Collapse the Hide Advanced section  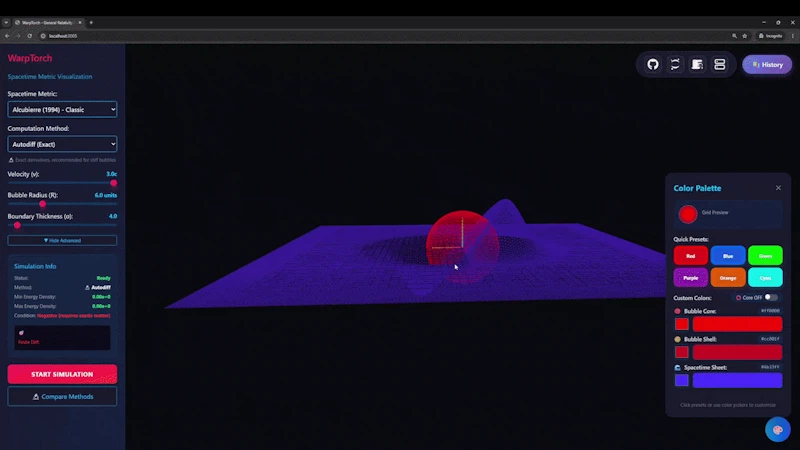[x=62, y=240]
